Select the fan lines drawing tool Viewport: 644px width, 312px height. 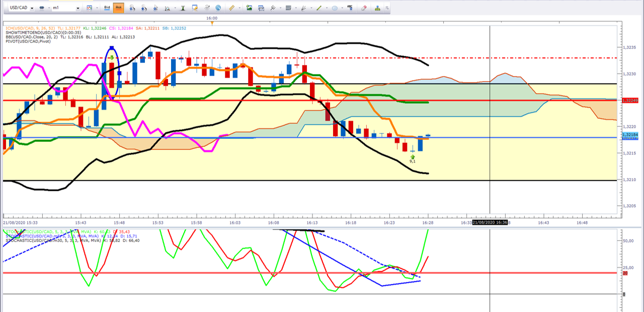[x=304, y=8]
